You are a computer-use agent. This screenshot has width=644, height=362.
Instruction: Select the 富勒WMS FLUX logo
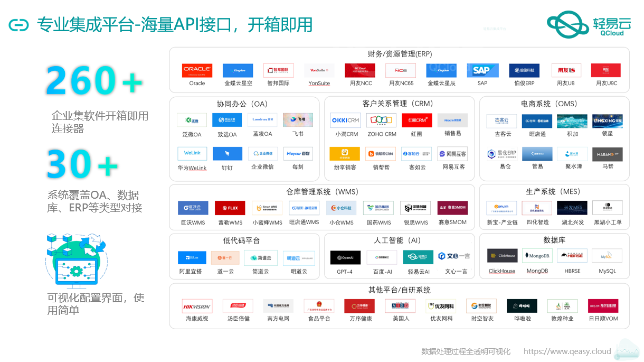(230, 208)
